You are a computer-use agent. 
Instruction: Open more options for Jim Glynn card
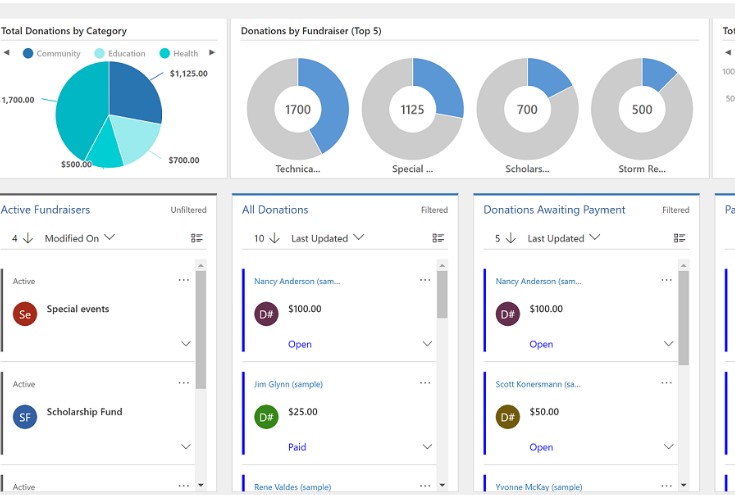tap(425, 383)
